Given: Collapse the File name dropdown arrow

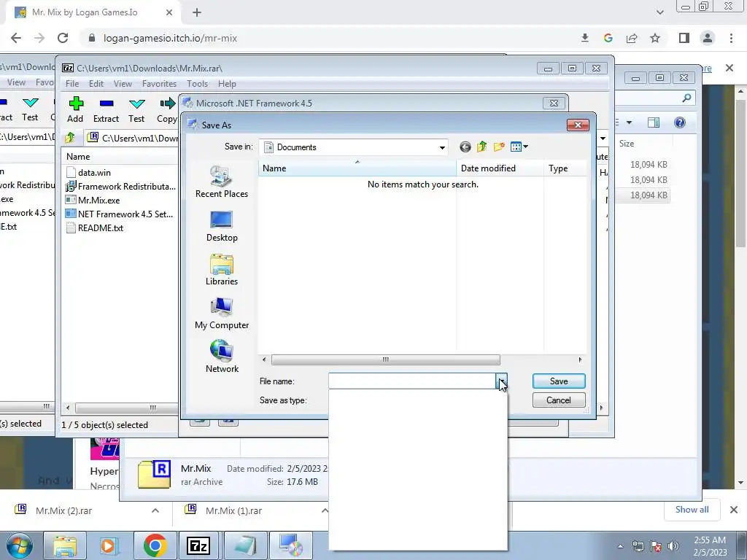Looking at the screenshot, I should [x=502, y=381].
